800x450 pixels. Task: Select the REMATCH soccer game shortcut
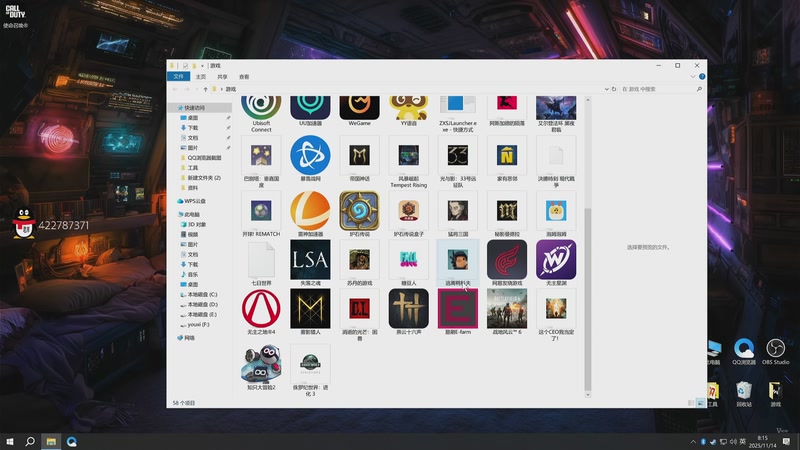click(x=261, y=211)
